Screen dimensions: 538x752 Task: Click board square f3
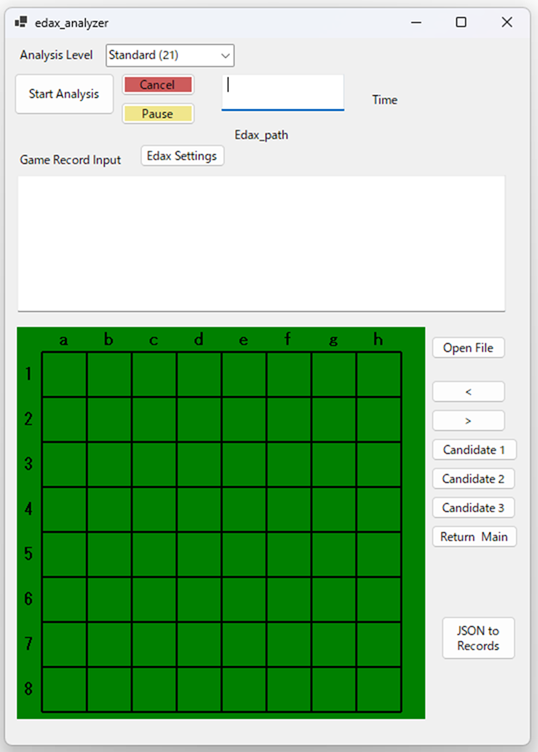289,464
